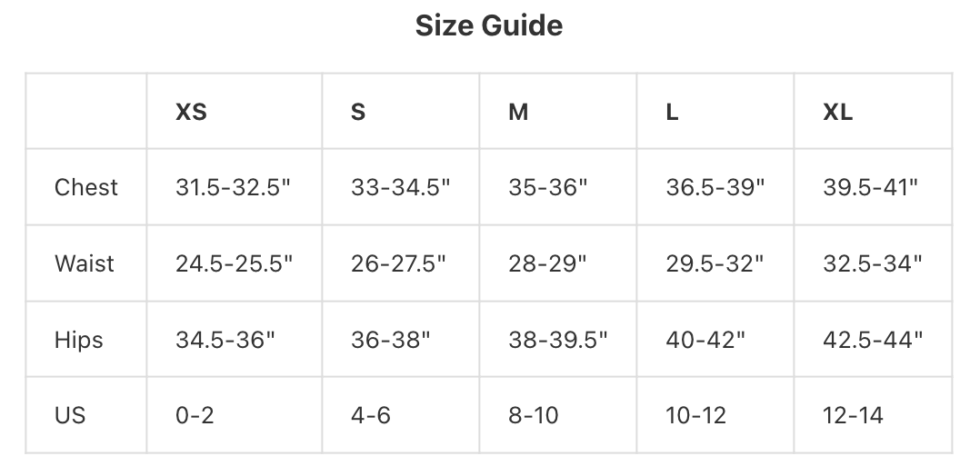Click the M size header

tap(518, 112)
